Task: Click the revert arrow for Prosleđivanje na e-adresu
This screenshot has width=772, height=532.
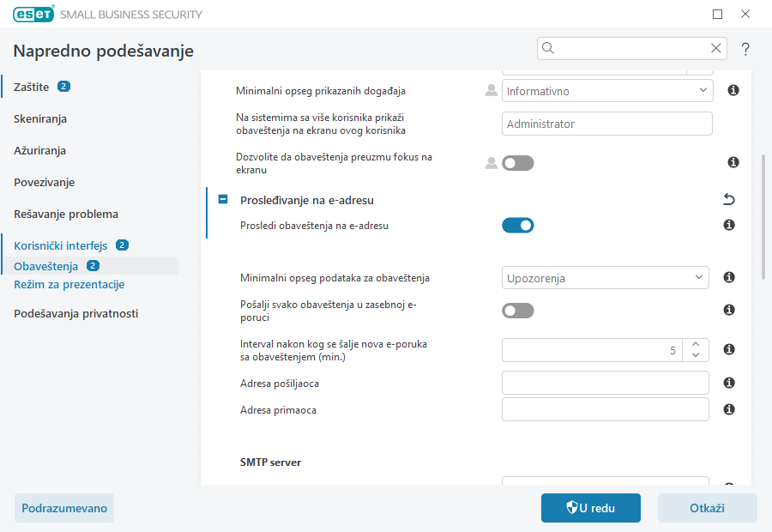Action: (729, 200)
